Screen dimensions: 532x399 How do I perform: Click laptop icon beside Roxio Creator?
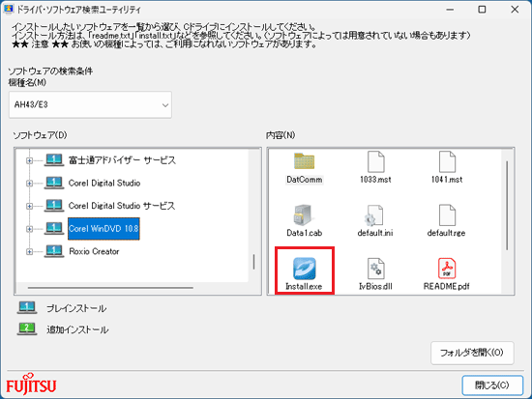click(x=54, y=251)
